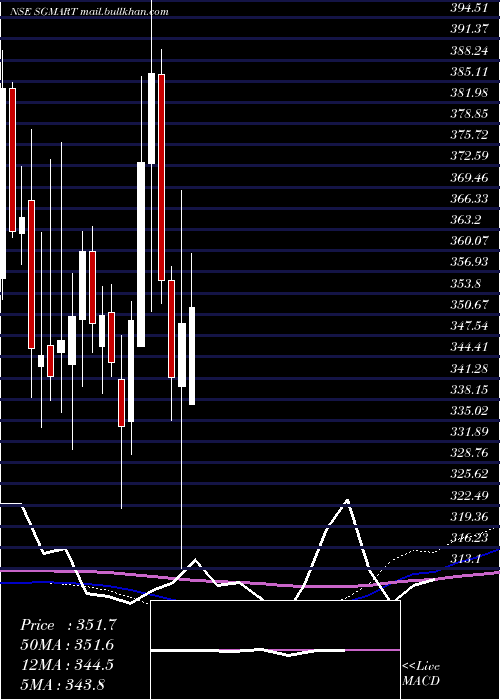This screenshot has height=700, width=500.
Task: Select the 331.89 price axis label
Action: 469,432
